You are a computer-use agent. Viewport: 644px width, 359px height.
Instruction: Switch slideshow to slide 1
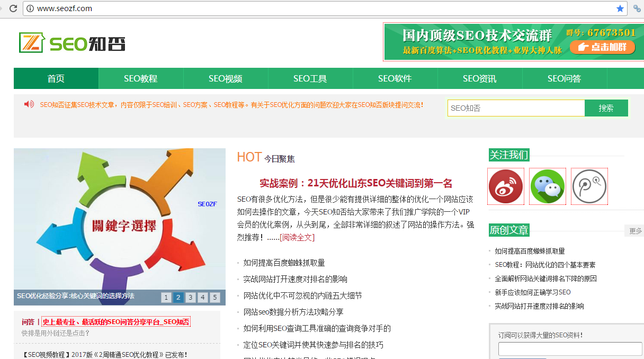click(166, 298)
